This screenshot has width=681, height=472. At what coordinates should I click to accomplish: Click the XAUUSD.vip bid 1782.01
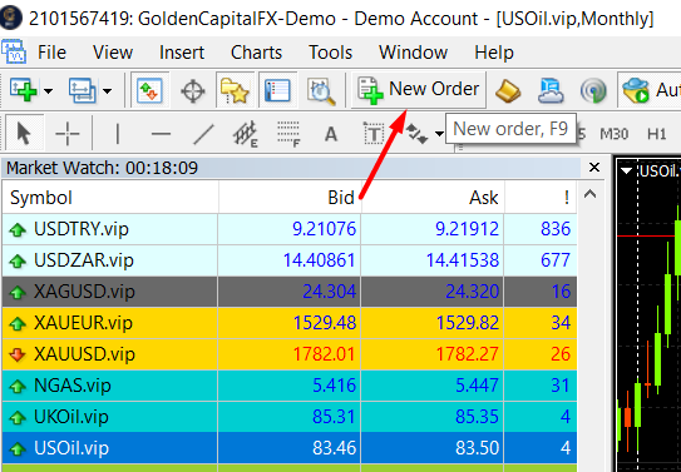(x=324, y=354)
